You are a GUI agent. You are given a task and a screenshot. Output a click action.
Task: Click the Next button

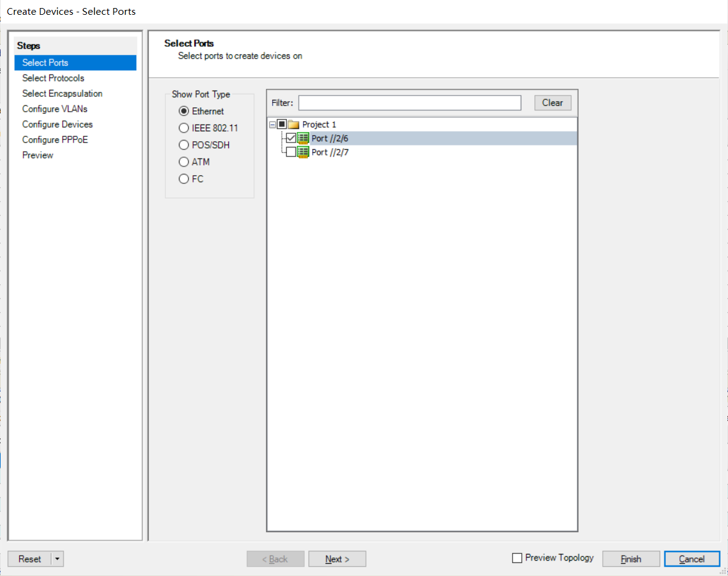pos(337,559)
